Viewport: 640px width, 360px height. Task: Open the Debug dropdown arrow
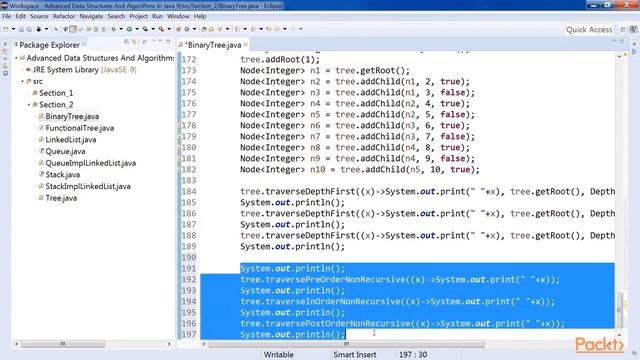coord(121,29)
